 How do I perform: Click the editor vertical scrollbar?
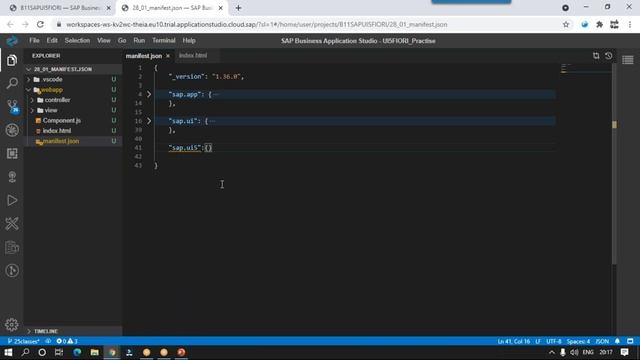click(614, 163)
